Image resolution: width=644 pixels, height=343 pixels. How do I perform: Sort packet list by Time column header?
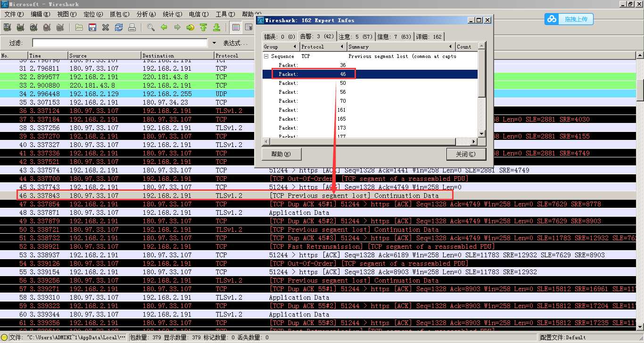point(48,56)
